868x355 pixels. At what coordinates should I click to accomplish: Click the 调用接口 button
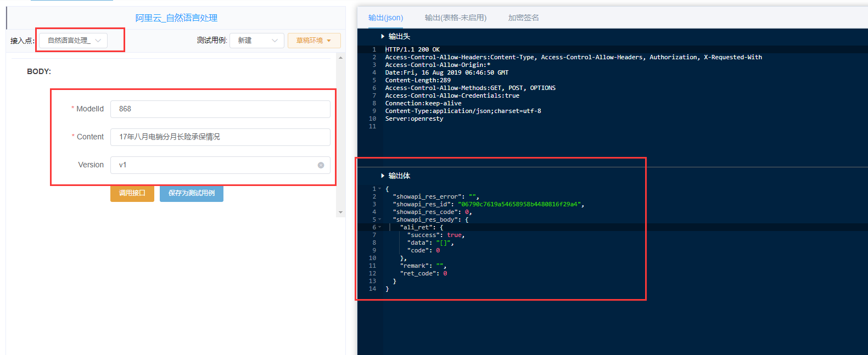tap(132, 193)
